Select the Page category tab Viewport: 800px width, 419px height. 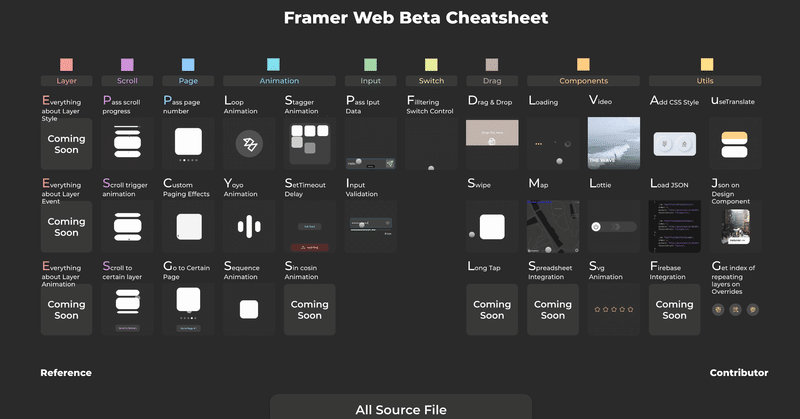188,81
